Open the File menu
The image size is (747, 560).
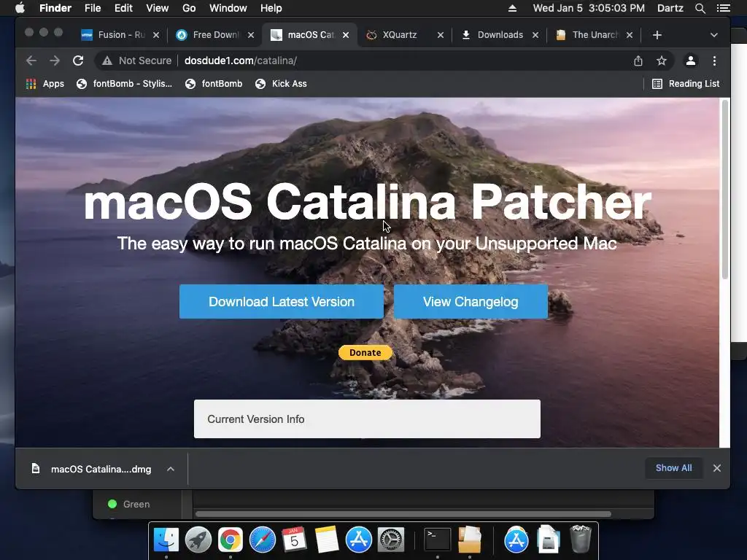pos(93,8)
